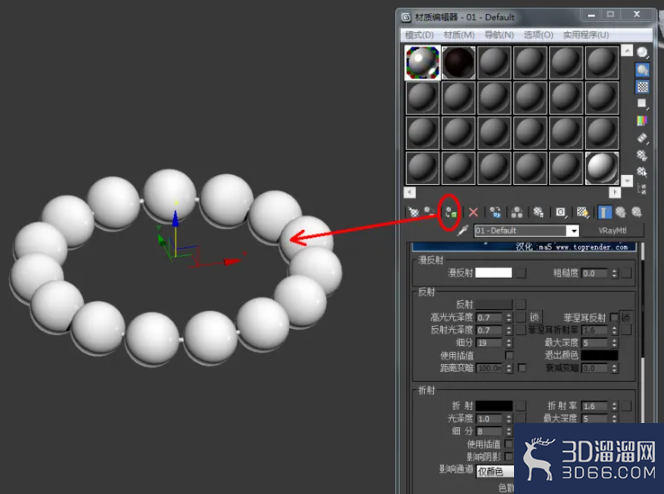This screenshot has height=494, width=664.
Task: Click the white 漫反射 color swatch
Action: 493,273
